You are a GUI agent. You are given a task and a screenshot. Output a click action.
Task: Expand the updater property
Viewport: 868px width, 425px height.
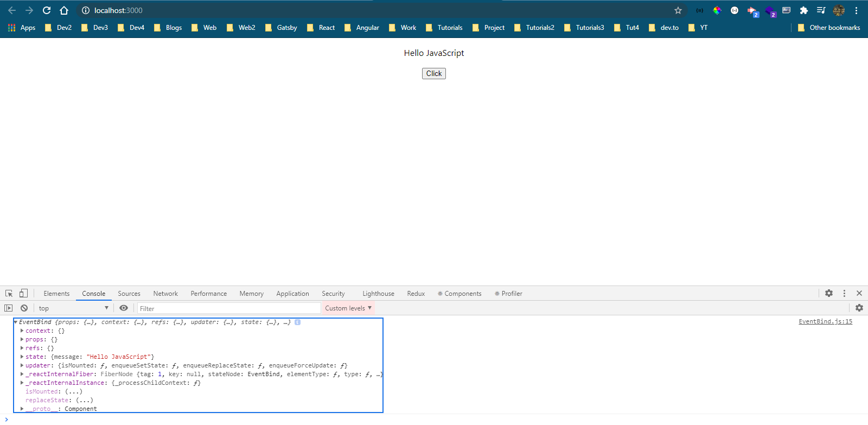point(22,365)
